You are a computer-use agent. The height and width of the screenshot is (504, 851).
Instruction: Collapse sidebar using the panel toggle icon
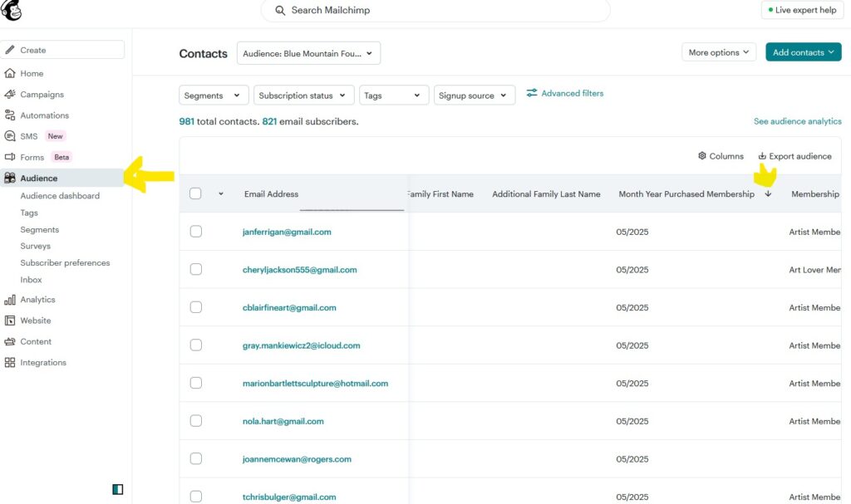[118, 489]
